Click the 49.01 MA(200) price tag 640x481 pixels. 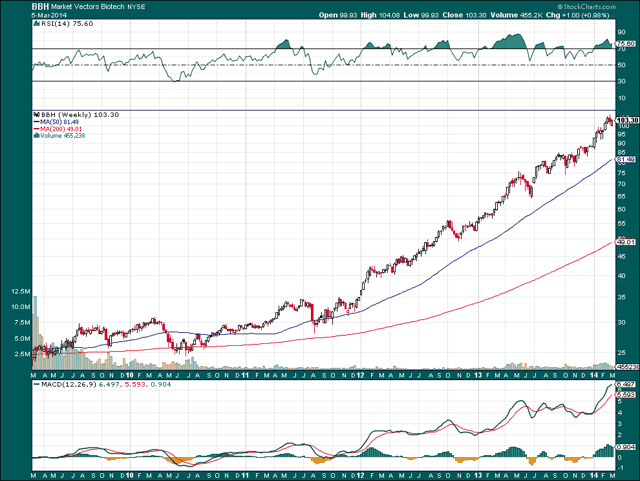pos(627,242)
